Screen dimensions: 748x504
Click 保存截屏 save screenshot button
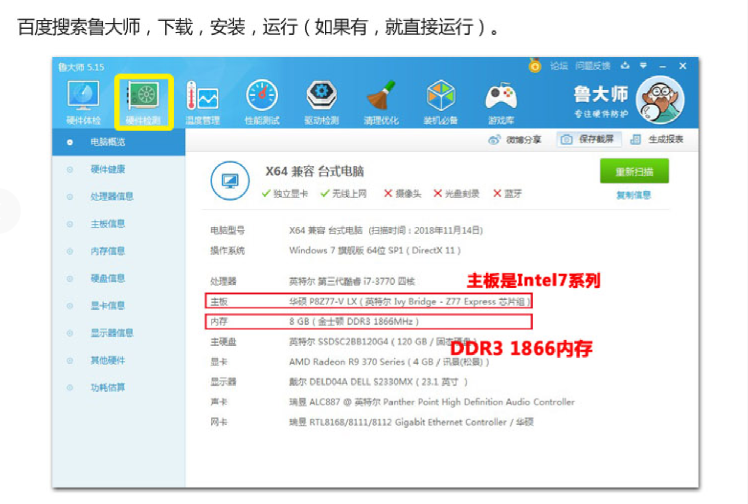tap(589, 139)
